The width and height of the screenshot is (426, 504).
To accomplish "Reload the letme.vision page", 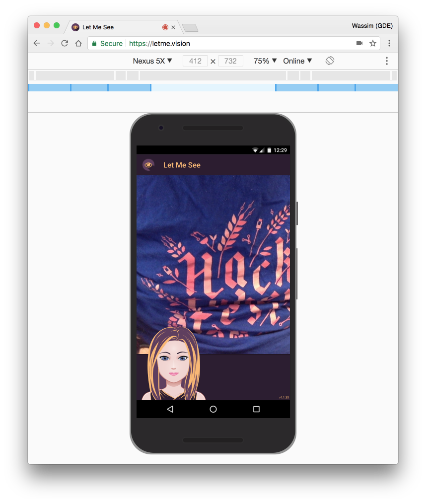I will pyautogui.click(x=65, y=43).
